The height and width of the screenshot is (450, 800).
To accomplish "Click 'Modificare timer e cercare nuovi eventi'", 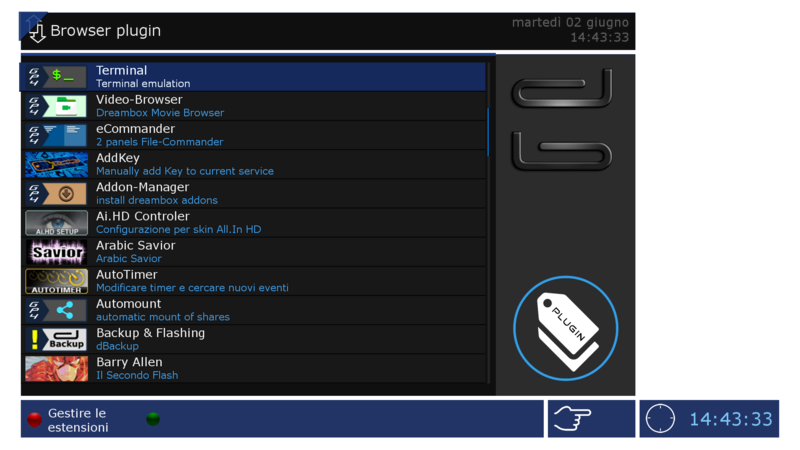I will coord(192,288).
